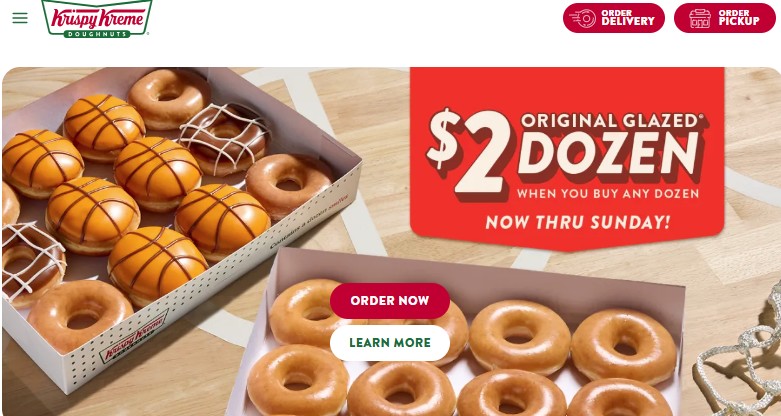Click the basketball net at the right edge
The width and height of the screenshot is (781, 416).
pyautogui.click(x=742, y=350)
